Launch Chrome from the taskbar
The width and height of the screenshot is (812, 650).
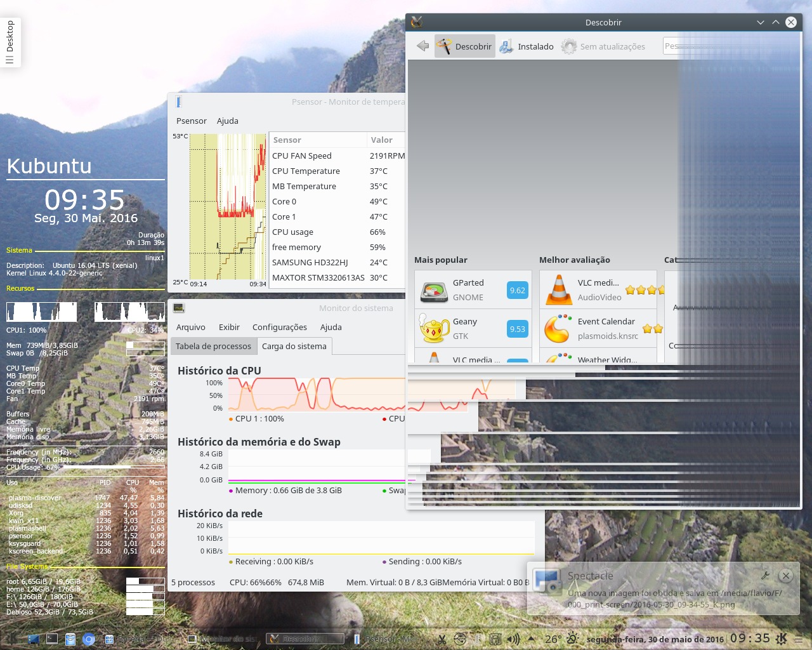pos(89,639)
